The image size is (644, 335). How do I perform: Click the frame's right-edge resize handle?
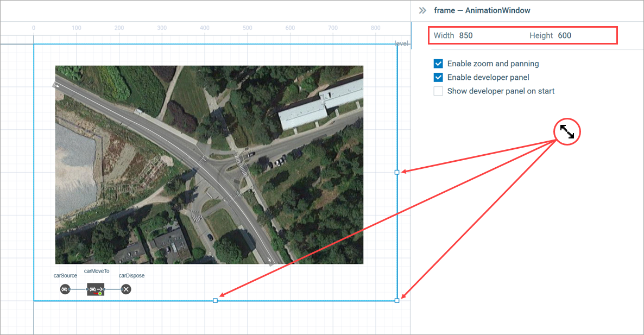click(x=397, y=172)
